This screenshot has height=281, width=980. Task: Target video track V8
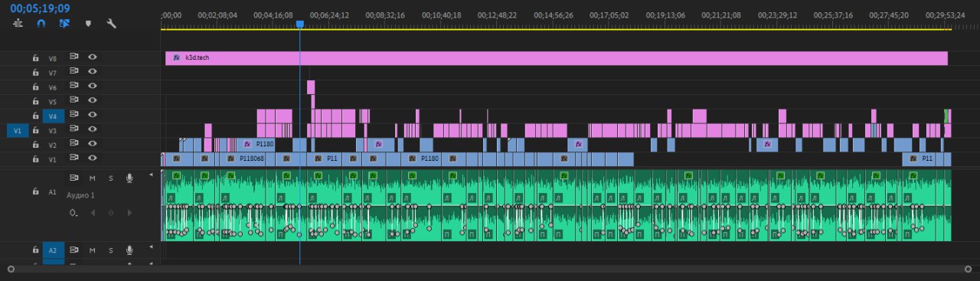(x=53, y=58)
